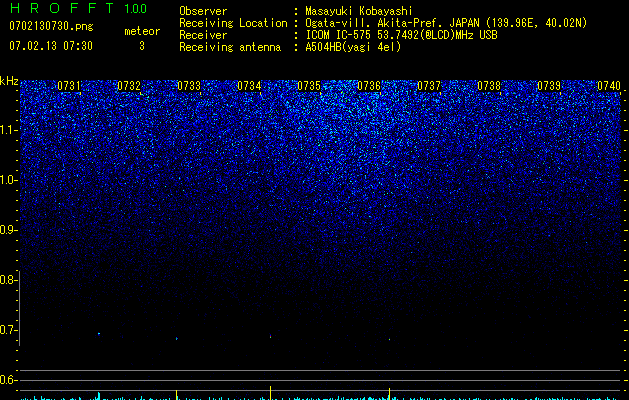Click the Ogata-vill. Akita-Pref. JAPAN location text
Screen dimensions: 629x400
point(446,23)
